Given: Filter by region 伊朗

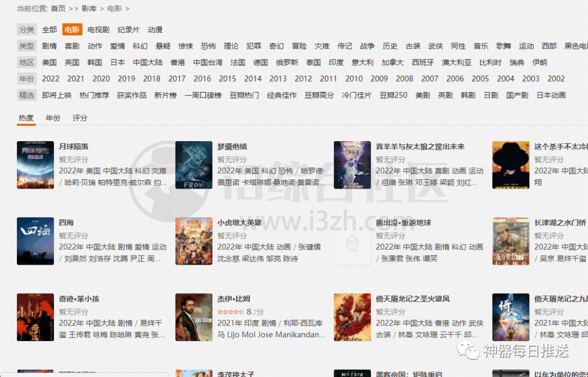Looking at the screenshot, I should [540, 62].
